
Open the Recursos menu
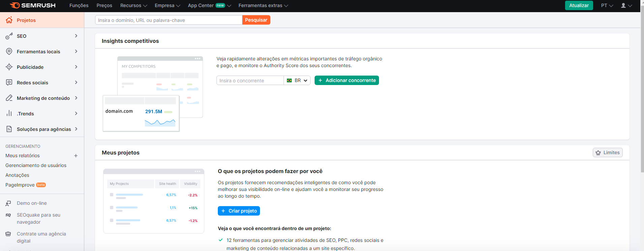(x=134, y=6)
